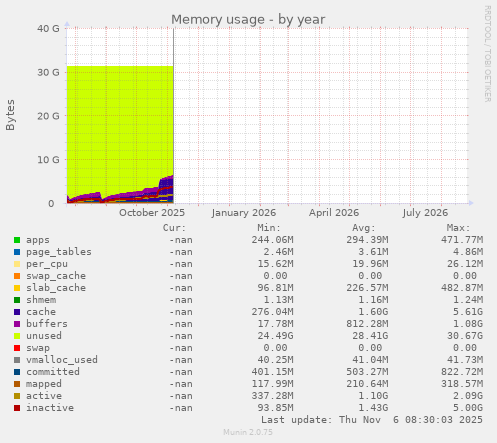Click the swap red legend swatch
This screenshot has height=443, width=497.
17,348
